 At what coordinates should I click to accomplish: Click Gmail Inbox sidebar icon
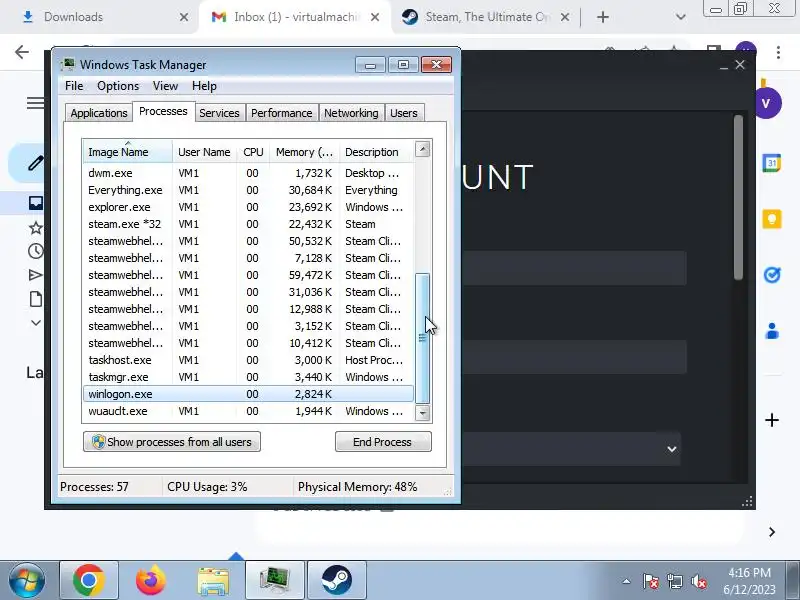pos(36,203)
